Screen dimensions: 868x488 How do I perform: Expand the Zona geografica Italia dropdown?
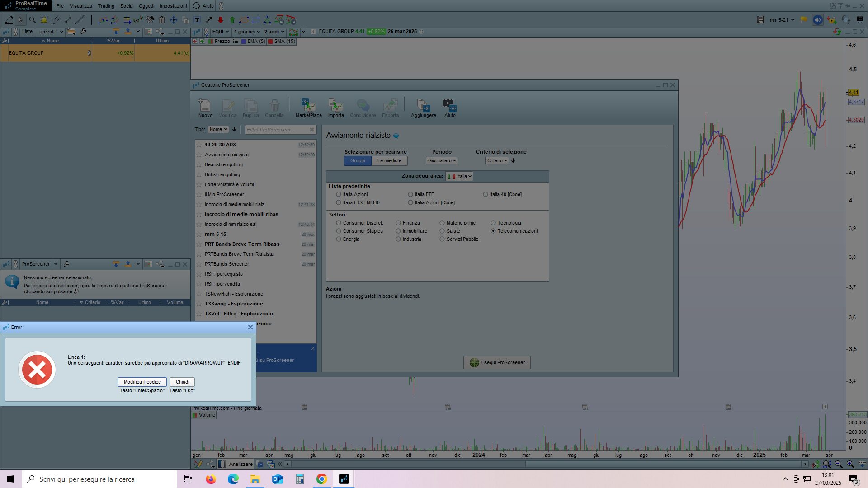(459, 176)
